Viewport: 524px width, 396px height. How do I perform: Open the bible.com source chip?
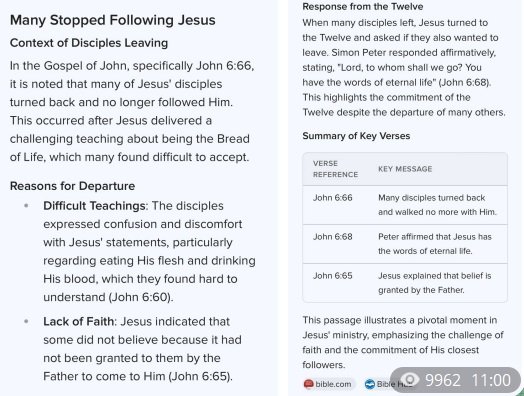click(329, 384)
